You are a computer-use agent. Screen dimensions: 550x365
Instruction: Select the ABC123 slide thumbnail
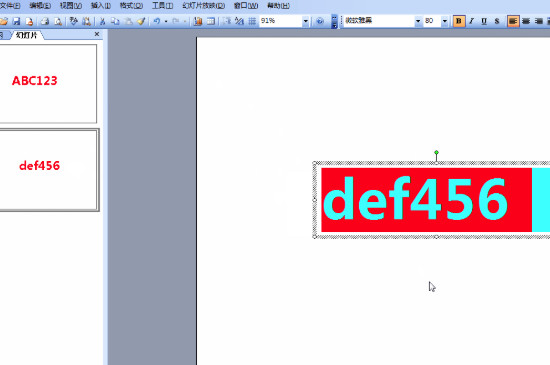coord(48,83)
